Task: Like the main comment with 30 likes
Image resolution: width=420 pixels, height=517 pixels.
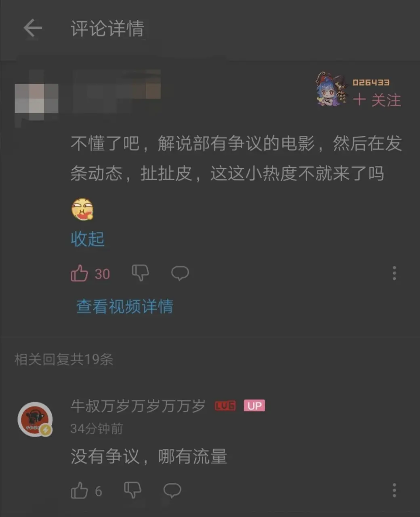Action: [80, 274]
